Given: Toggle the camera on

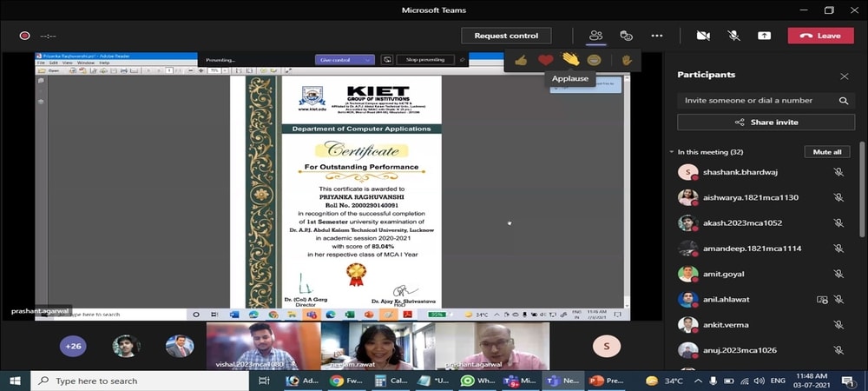Looking at the screenshot, I should click(703, 36).
